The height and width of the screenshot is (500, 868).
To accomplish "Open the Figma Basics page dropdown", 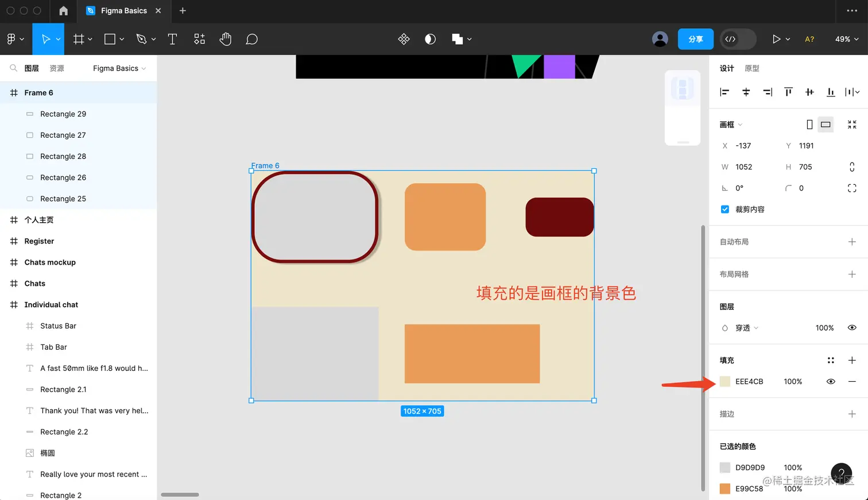I will [119, 68].
